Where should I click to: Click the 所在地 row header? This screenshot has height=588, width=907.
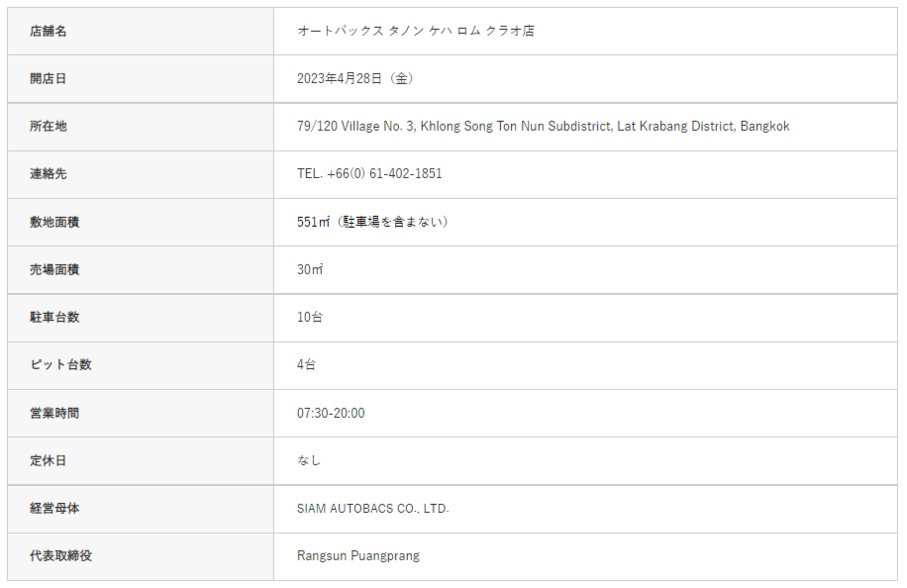point(49,126)
